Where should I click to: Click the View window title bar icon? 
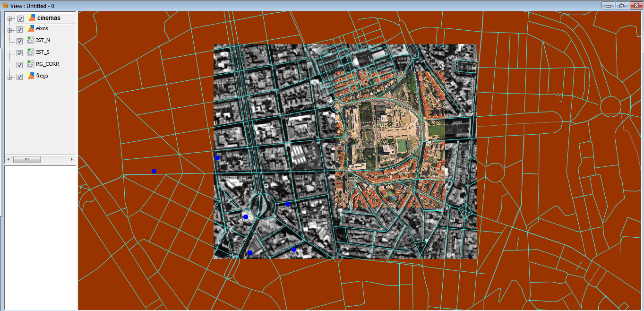pos(5,5)
